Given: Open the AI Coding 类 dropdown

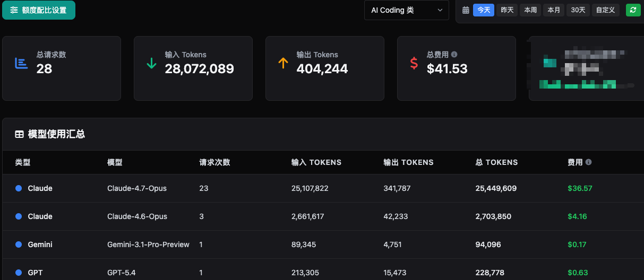Looking at the screenshot, I should coord(407,10).
